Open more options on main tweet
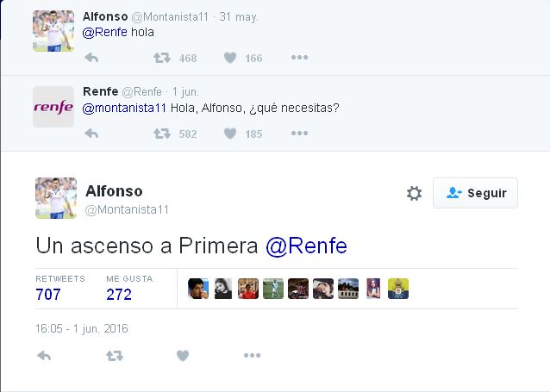Viewport: 550px width, 392px height. click(x=252, y=356)
